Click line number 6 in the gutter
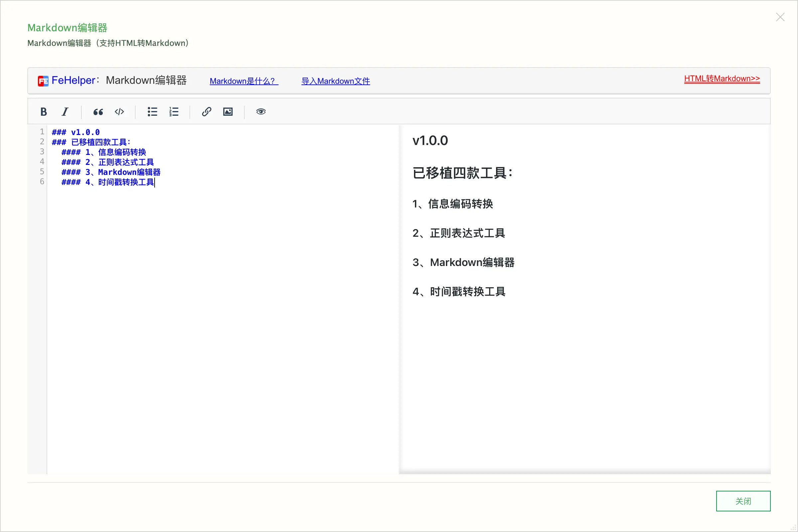The width and height of the screenshot is (798, 532). 42,182
